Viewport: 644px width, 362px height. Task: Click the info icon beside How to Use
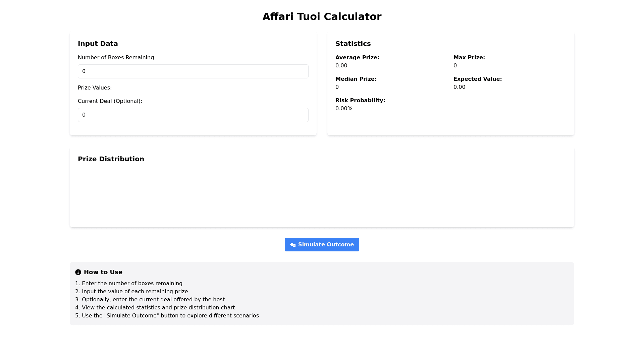[78, 272]
